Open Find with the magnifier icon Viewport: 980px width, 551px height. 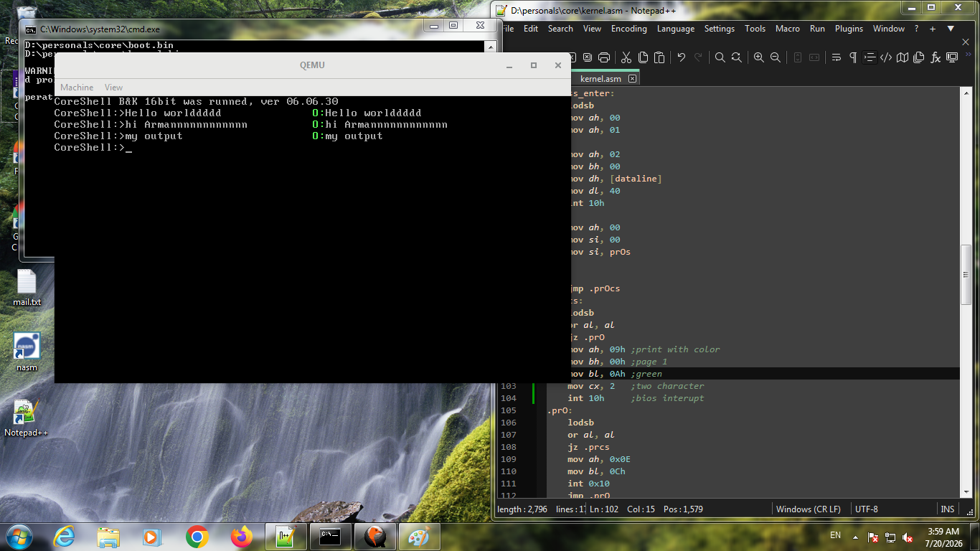[720, 57]
